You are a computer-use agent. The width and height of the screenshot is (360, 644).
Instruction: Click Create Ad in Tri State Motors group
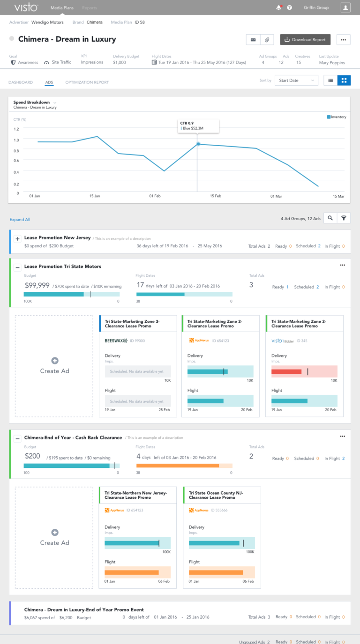54,366
